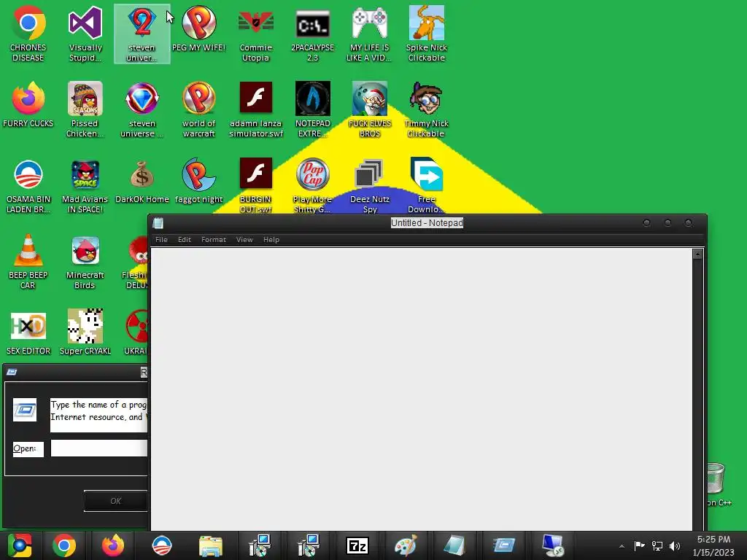The height and width of the screenshot is (560, 747).
Task: Open the CHRONES DISEASE Chrome desktop shortcut
Action: coord(28,34)
